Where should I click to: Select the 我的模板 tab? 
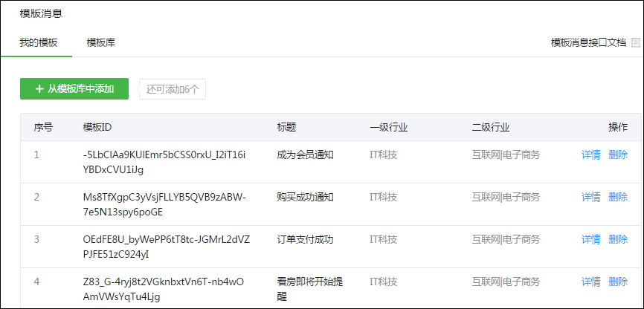[39, 42]
